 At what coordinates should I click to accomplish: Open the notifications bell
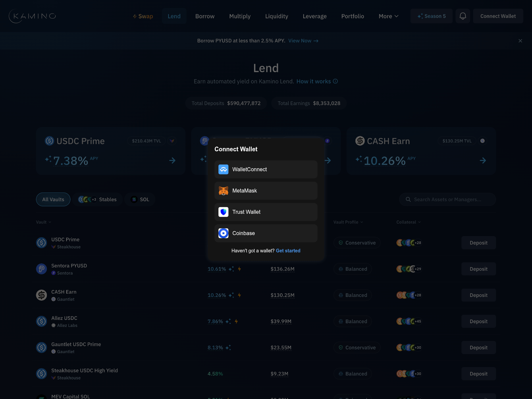click(x=463, y=16)
